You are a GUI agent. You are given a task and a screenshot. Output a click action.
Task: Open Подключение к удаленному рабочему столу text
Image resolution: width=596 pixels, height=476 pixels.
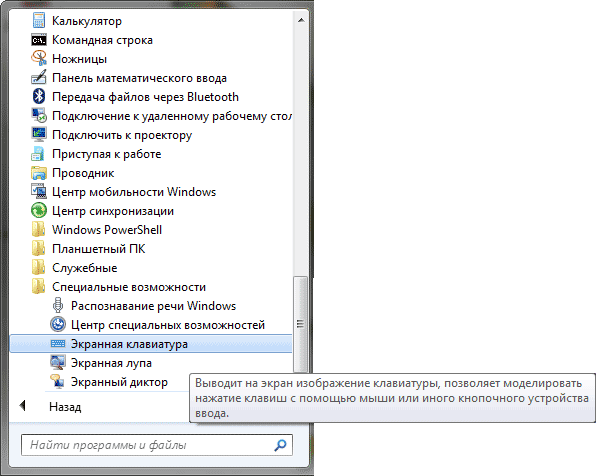[172, 116]
